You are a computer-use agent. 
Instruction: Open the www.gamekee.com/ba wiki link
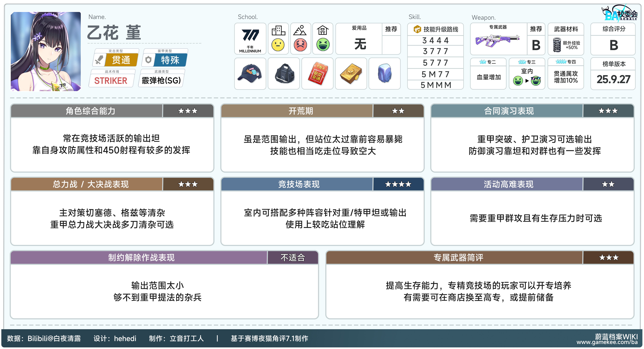pos(607,342)
